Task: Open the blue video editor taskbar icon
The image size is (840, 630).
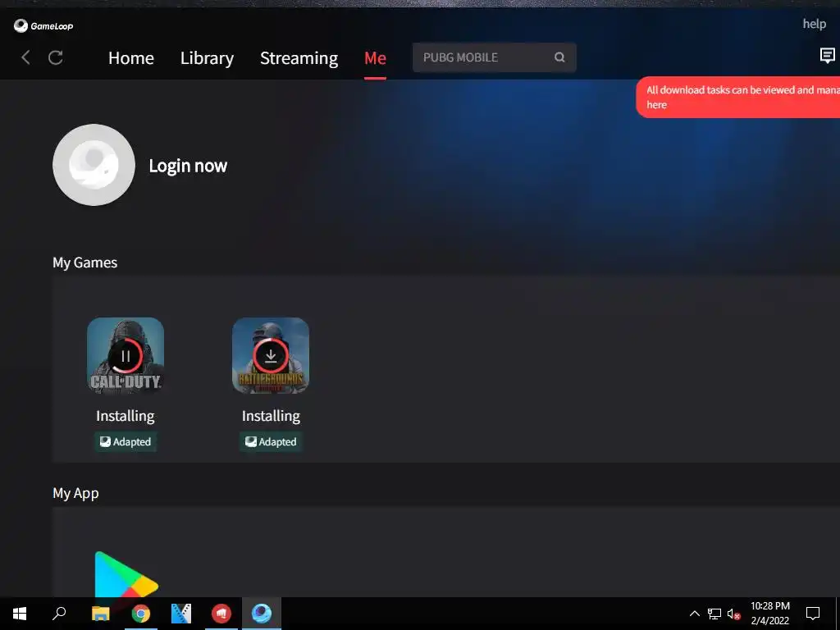Action: (x=181, y=614)
